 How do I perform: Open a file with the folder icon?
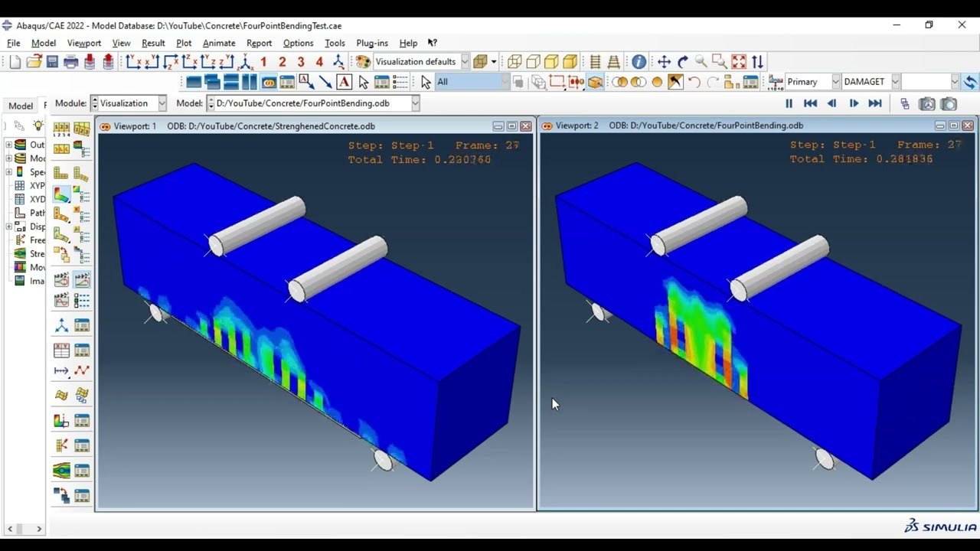[34, 62]
